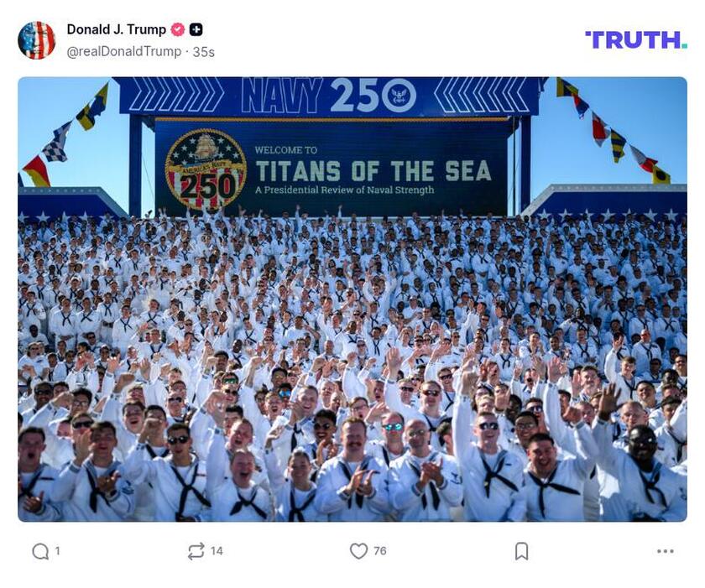Open the flag-face profile avatar
Screen dimensions: 705x588
[36, 40]
